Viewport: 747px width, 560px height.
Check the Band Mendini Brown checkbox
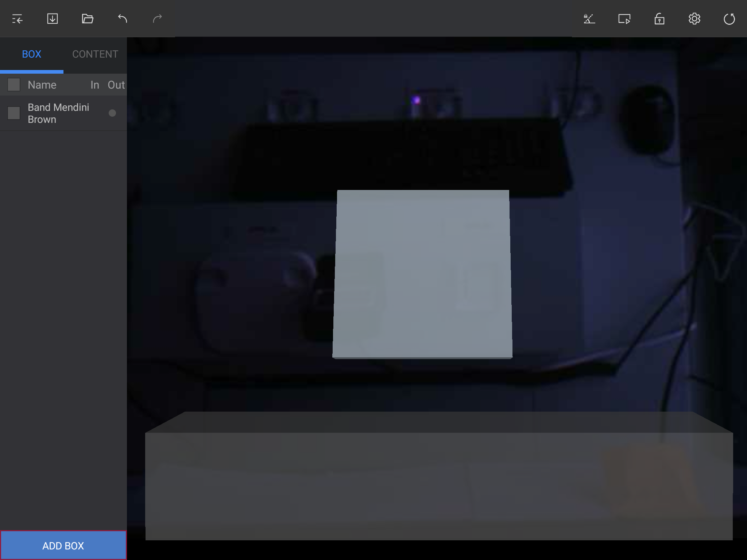point(14,113)
